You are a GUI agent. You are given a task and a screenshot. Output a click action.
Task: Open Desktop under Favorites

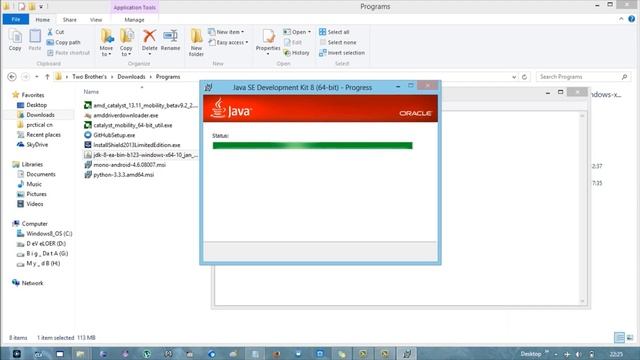pyautogui.click(x=32, y=105)
